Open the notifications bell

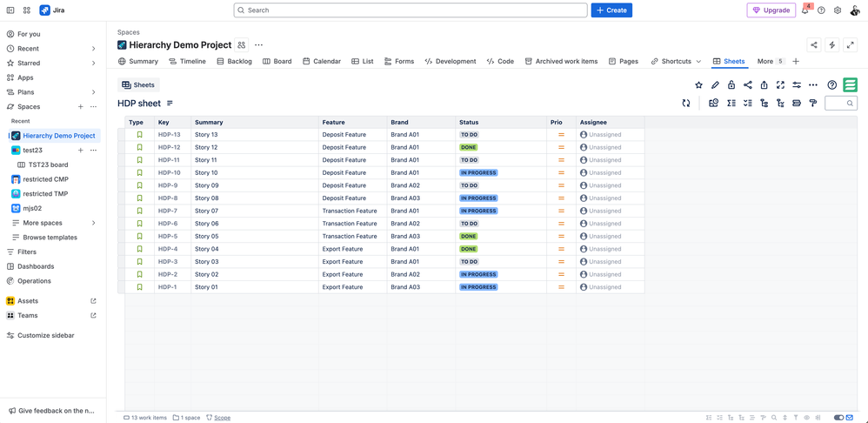[x=805, y=10]
